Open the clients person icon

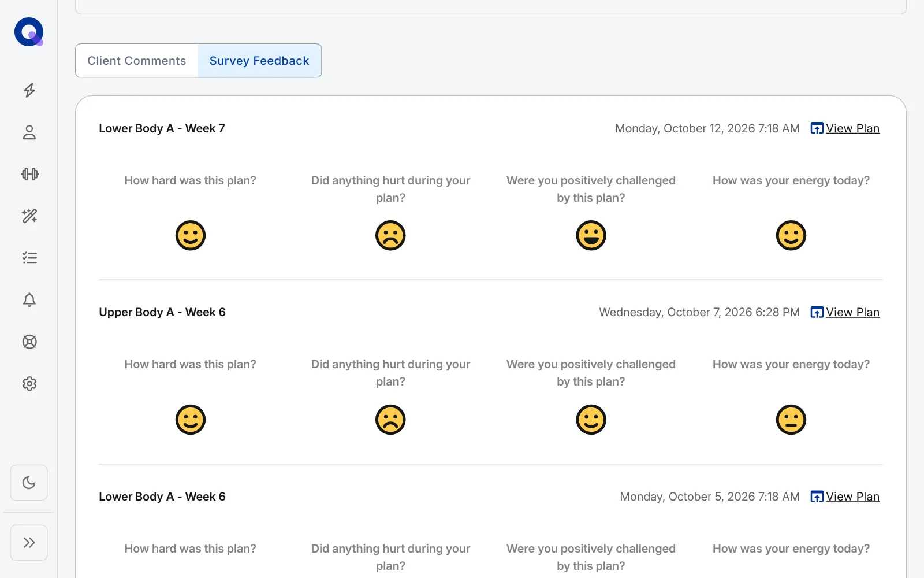(x=29, y=132)
